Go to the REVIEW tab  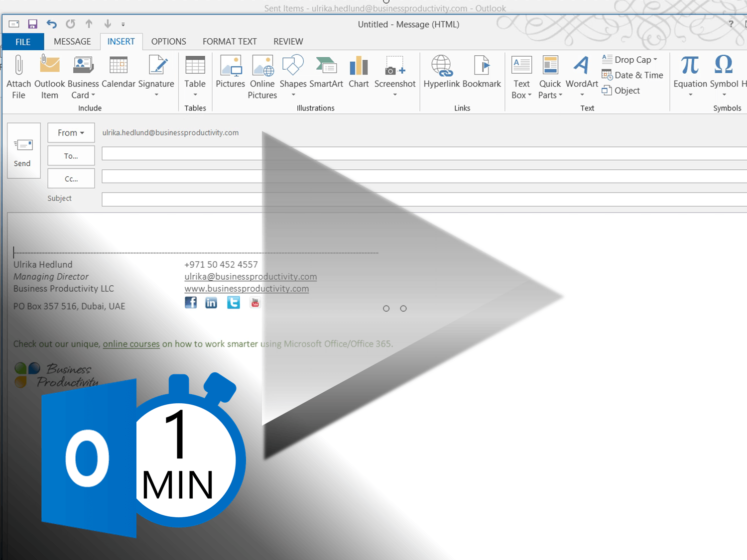tap(288, 42)
